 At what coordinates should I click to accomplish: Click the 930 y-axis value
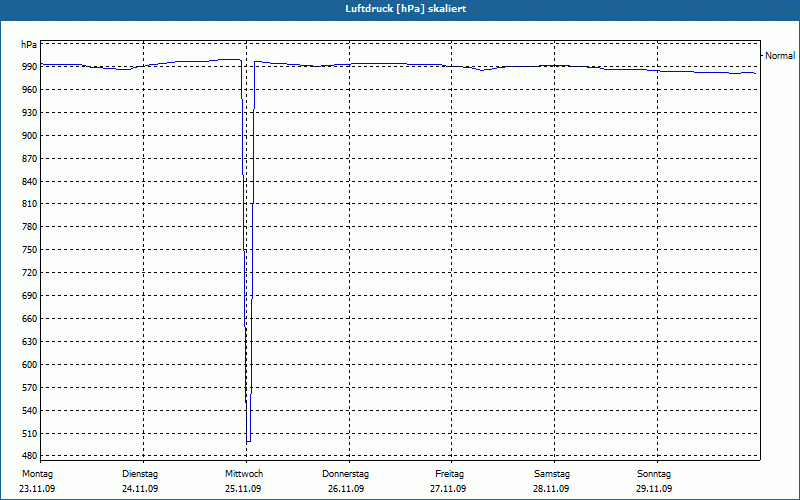coord(29,112)
